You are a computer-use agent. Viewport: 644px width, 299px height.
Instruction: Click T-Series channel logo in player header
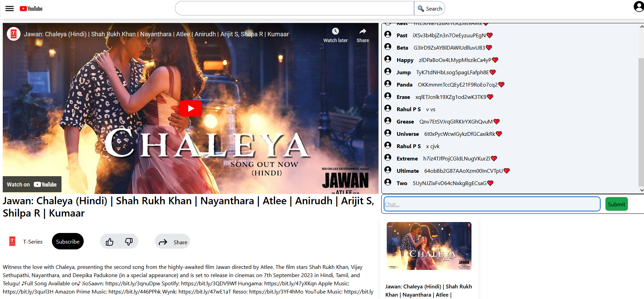(x=14, y=34)
